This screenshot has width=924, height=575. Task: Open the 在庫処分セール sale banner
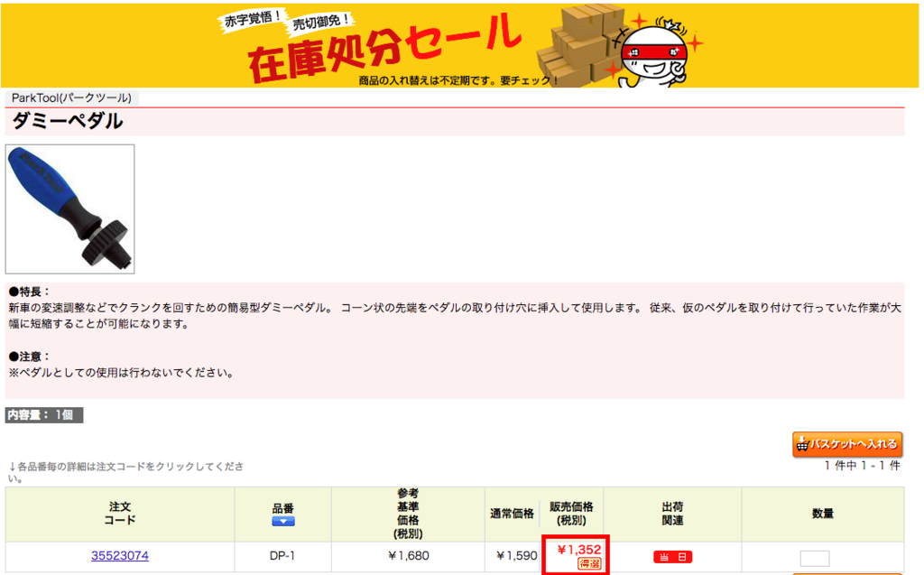(x=459, y=45)
